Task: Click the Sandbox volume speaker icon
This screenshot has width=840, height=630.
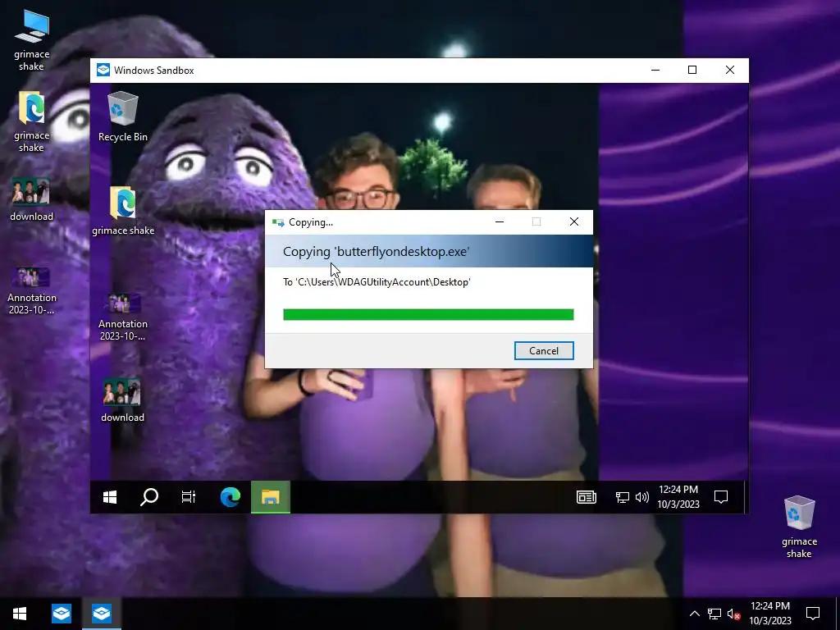Action: [641, 498]
